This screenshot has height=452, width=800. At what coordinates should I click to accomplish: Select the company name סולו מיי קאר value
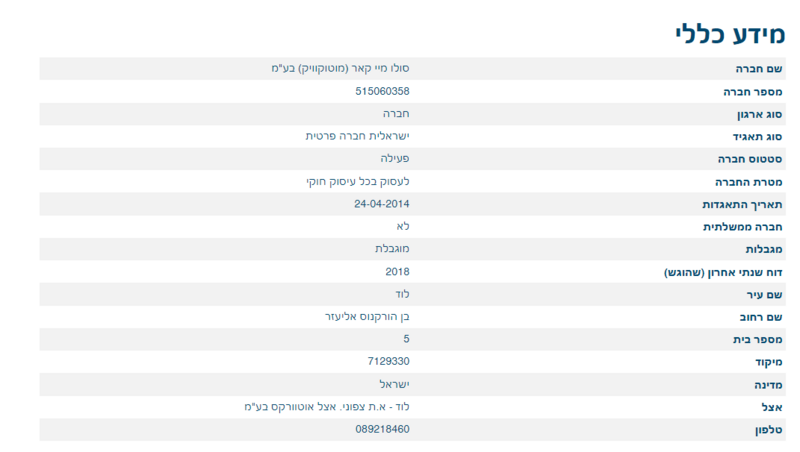(340, 68)
